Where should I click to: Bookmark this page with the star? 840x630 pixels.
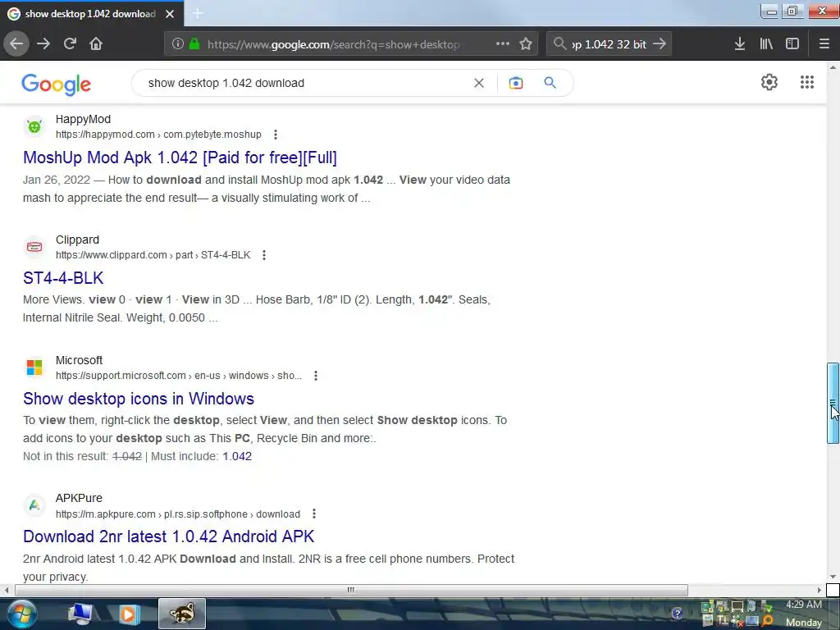[526, 44]
